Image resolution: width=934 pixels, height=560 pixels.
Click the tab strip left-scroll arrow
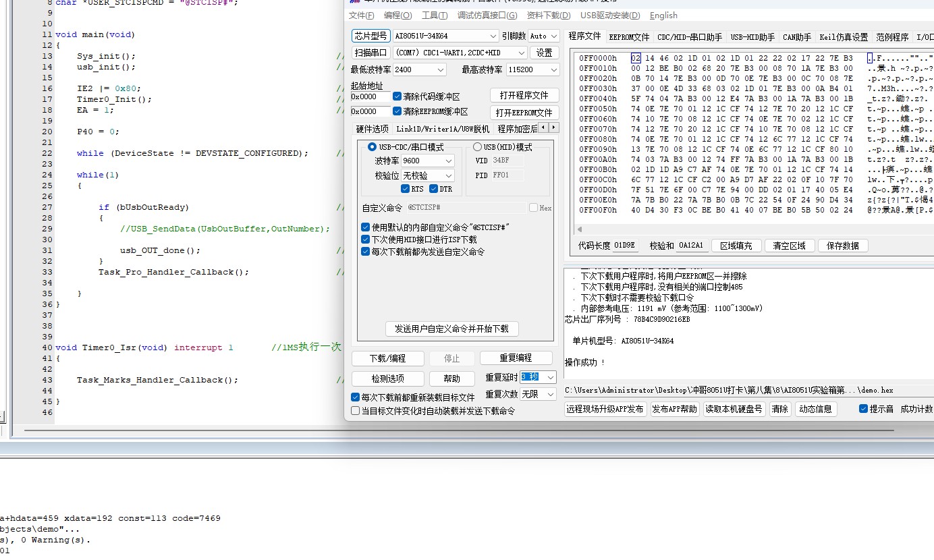tap(545, 128)
